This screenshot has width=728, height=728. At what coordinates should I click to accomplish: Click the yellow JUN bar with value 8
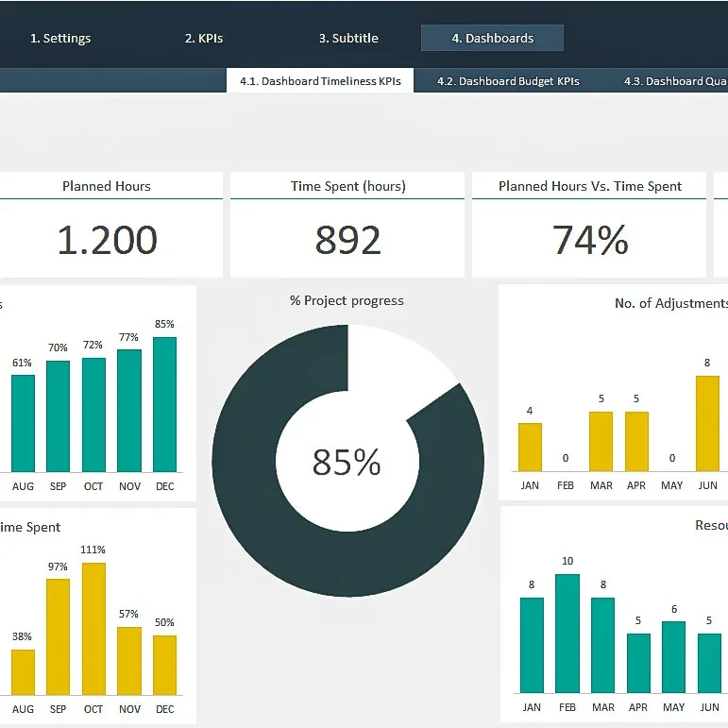tap(707, 423)
